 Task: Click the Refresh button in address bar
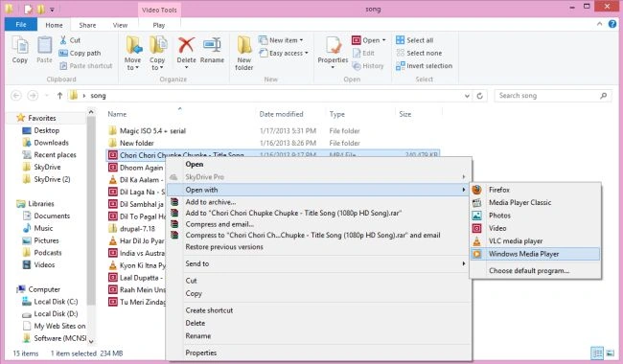[x=479, y=96]
